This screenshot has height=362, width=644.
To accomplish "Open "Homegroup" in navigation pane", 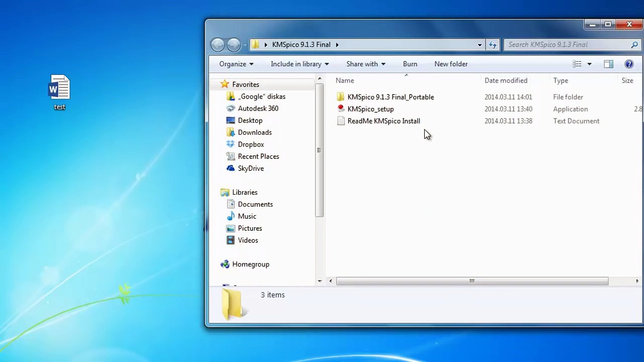I will coord(251,264).
